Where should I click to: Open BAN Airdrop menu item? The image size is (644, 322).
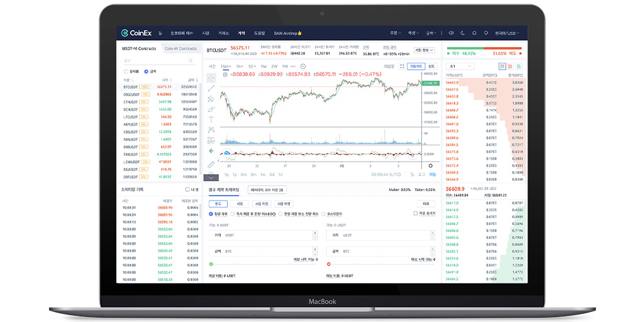pos(288,33)
